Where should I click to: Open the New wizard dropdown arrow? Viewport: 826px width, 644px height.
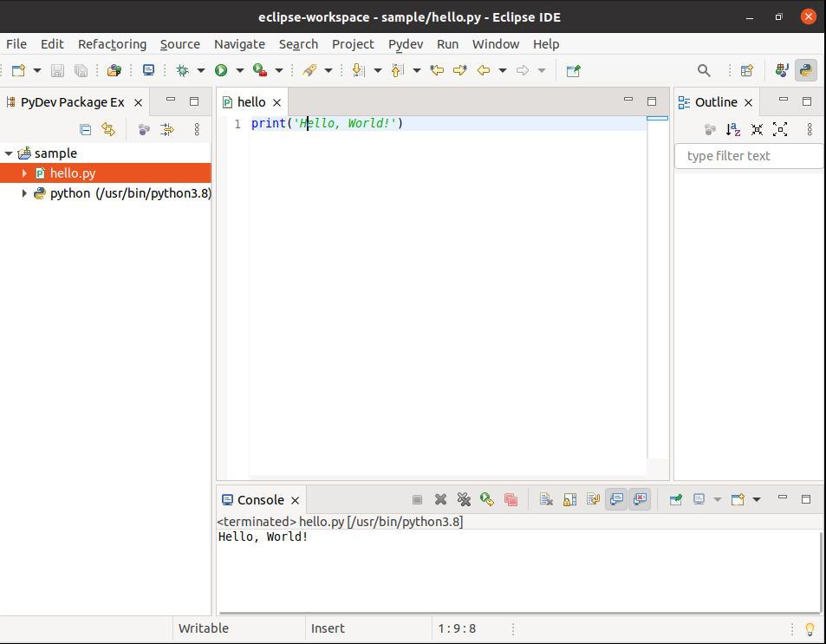(37, 70)
